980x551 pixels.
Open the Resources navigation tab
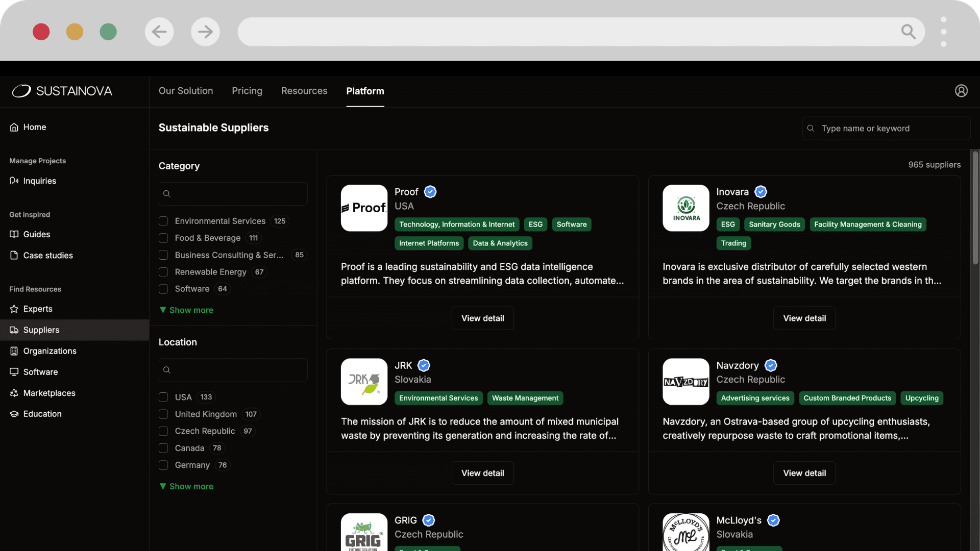(x=304, y=91)
